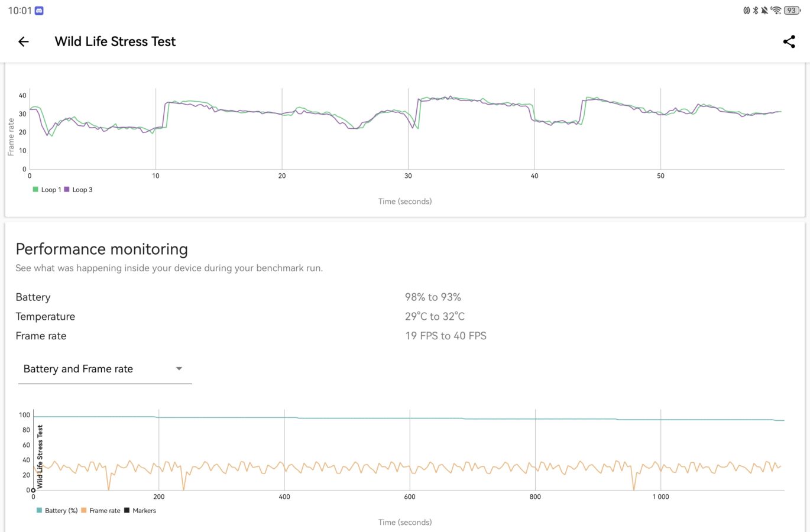810x532 pixels.
Task: Tap the Discord notification icon in status bar
Action: (39, 11)
